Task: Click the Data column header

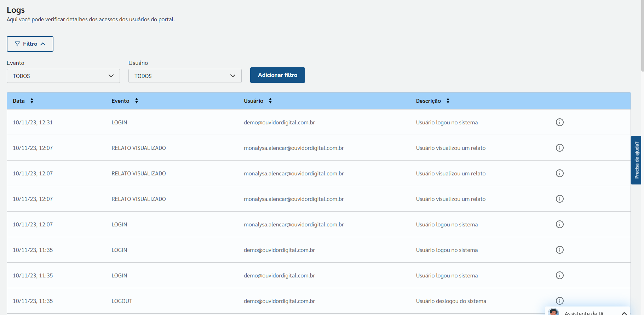Action: [19, 101]
